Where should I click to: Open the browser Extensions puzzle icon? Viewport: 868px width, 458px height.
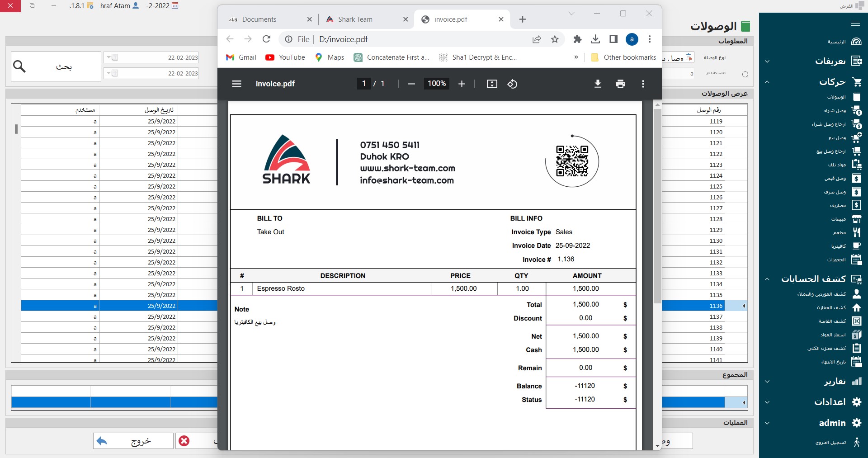(x=577, y=39)
